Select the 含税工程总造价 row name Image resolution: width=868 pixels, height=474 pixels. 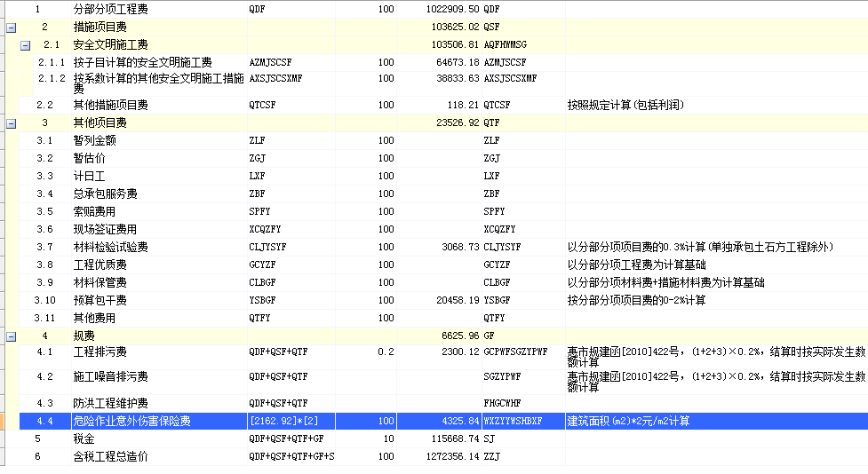(x=111, y=456)
